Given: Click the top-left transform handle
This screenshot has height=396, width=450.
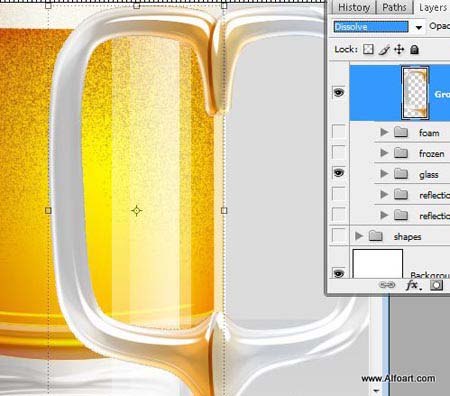Looking at the screenshot, I should click(x=48, y=6).
